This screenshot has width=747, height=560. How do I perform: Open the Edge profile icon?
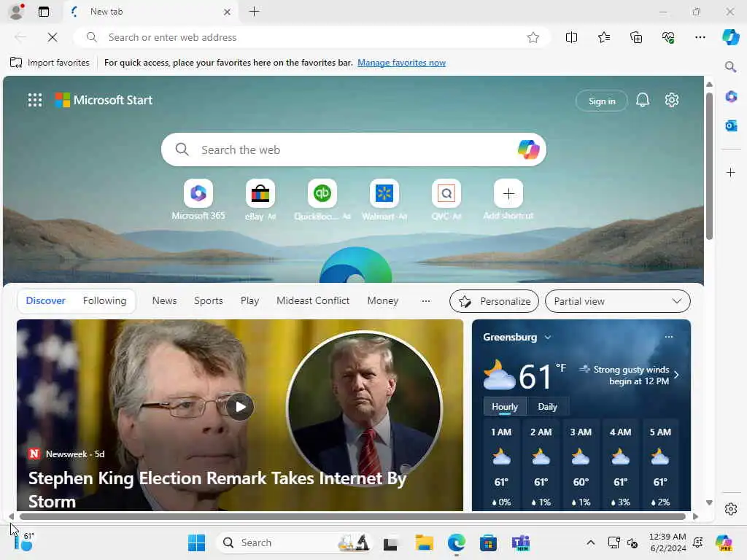(17, 12)
